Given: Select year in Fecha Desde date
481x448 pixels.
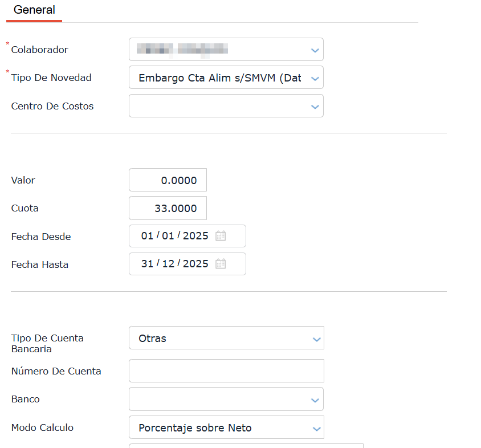Looking at the screenshot, I should point(195,236).
